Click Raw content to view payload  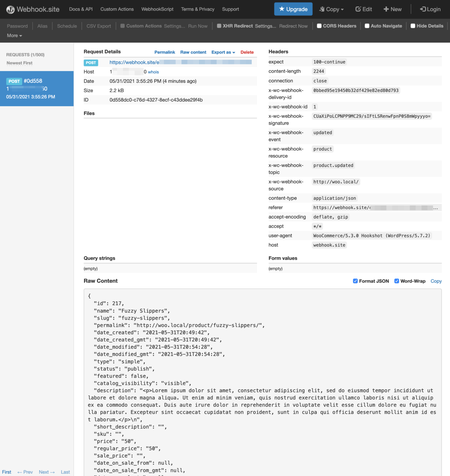[193, 52]
